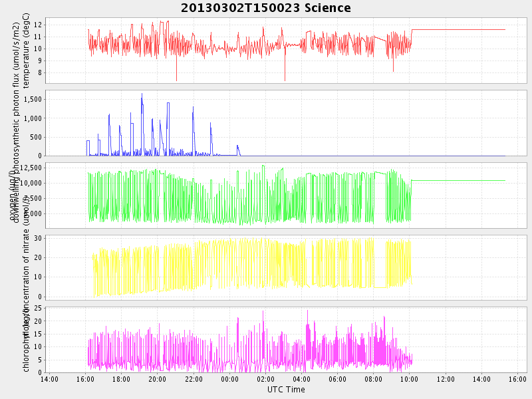Select the "00:00" time tick label

click(229, 379)
